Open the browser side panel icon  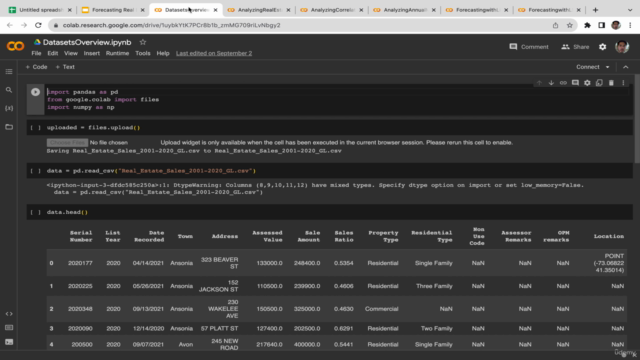(602, 25)
